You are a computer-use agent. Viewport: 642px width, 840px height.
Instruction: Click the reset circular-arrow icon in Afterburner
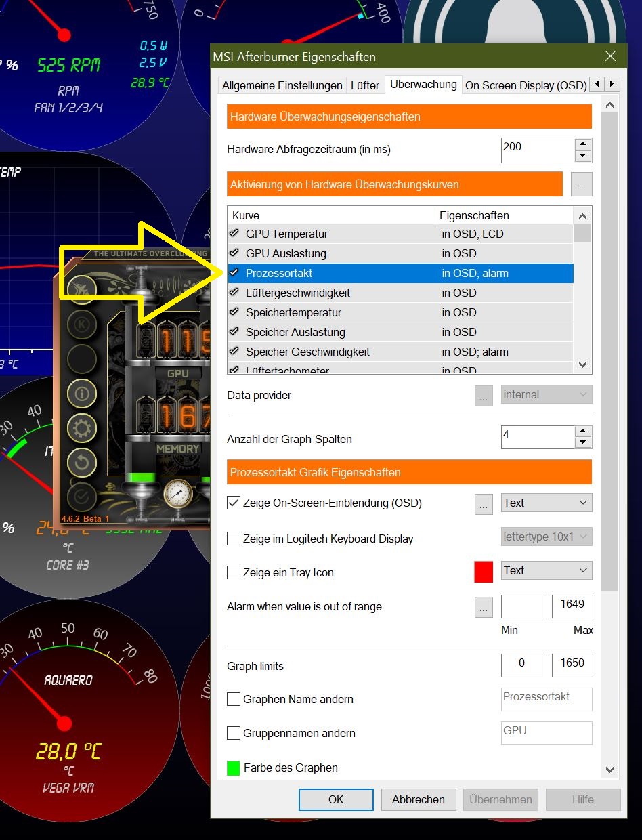click(82, 463)
